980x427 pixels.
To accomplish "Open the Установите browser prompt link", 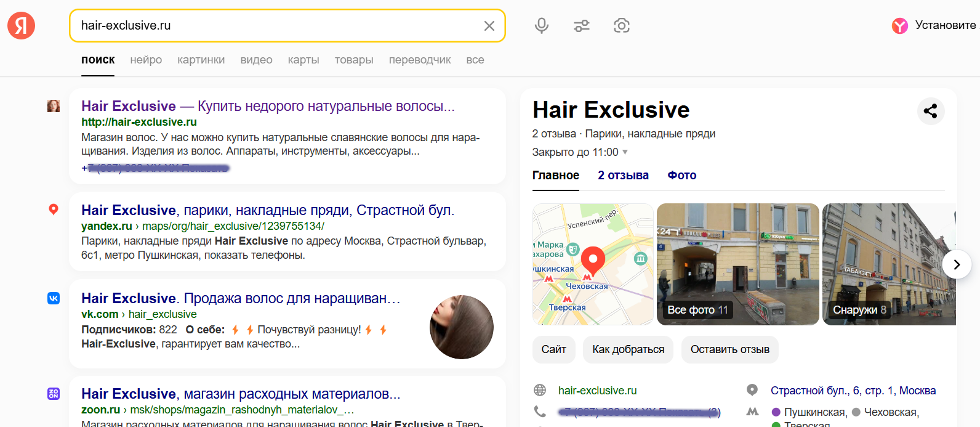I will [x=946, y=25].
